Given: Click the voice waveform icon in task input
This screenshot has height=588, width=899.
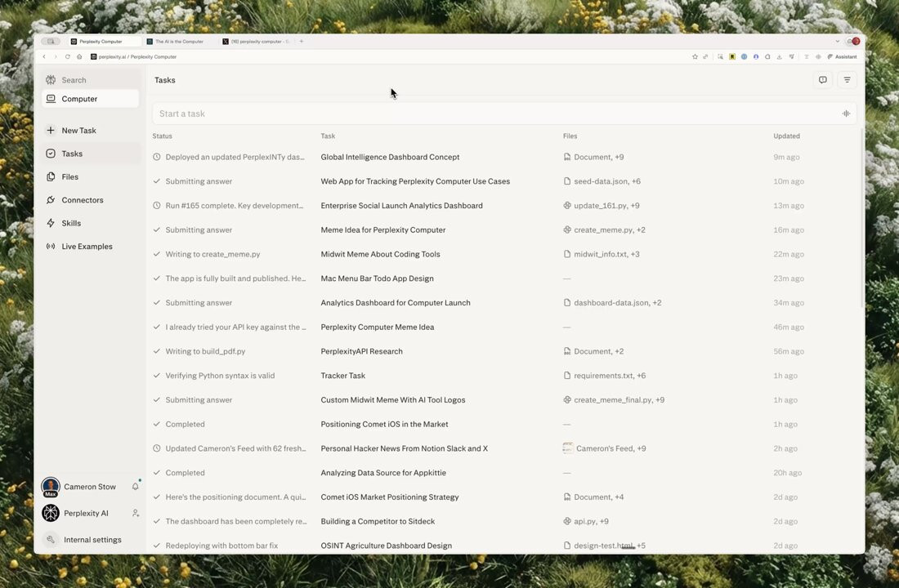Looking at the screenshot, I should point(846,114).
